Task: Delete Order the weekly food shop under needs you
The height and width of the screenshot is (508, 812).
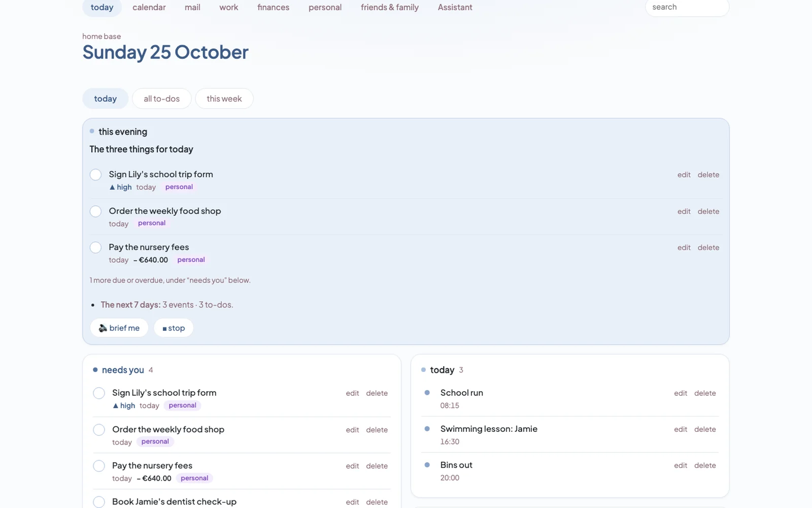Action: click(x=377, y=430)
